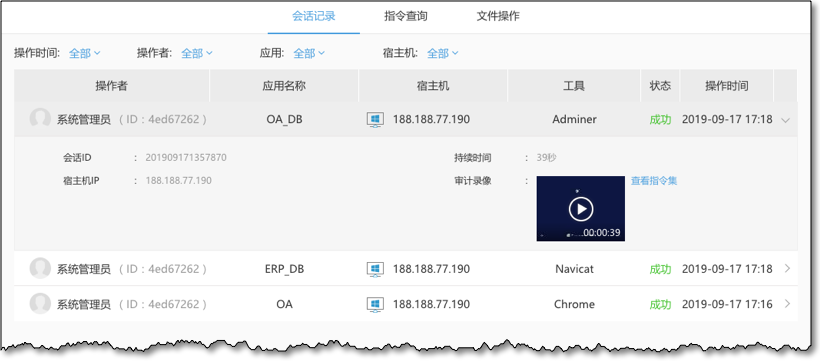Click the Windows host icon in the Chrome row
This screenshot has width=820, height=361.
(x=375, y=304)
